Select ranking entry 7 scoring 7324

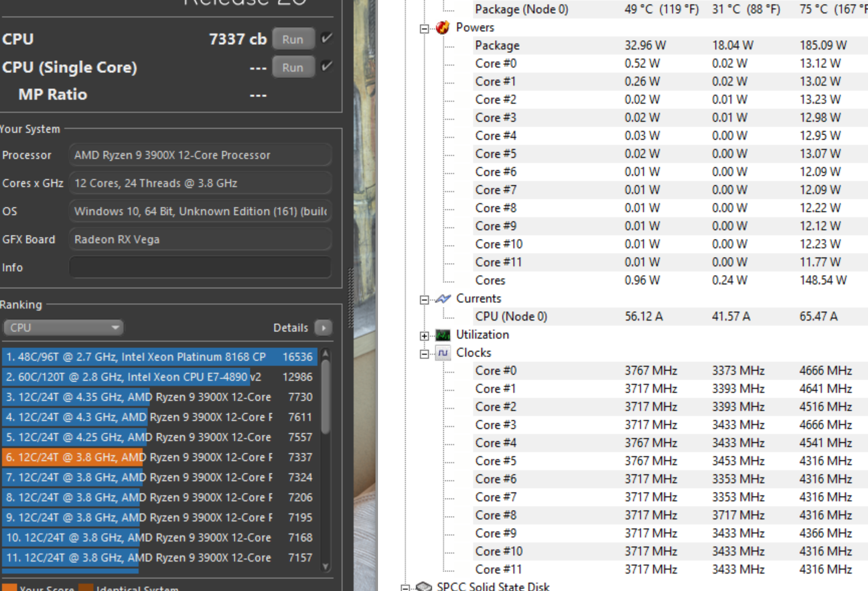(159, 477)
